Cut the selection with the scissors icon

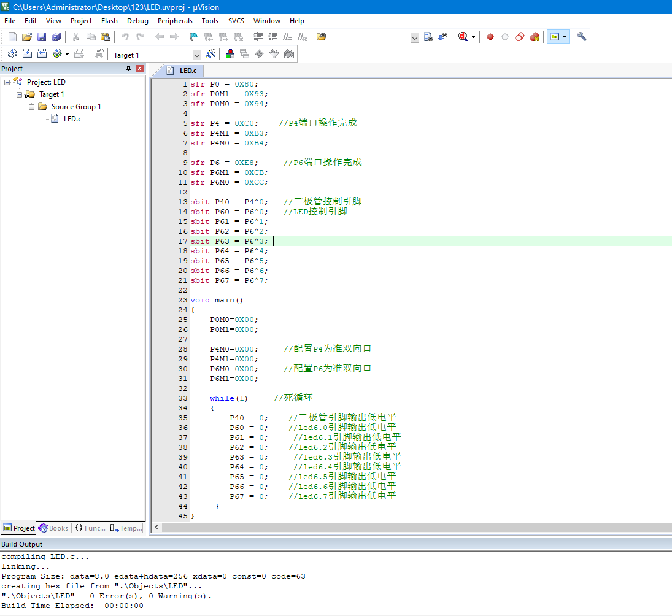coord(76,37)
